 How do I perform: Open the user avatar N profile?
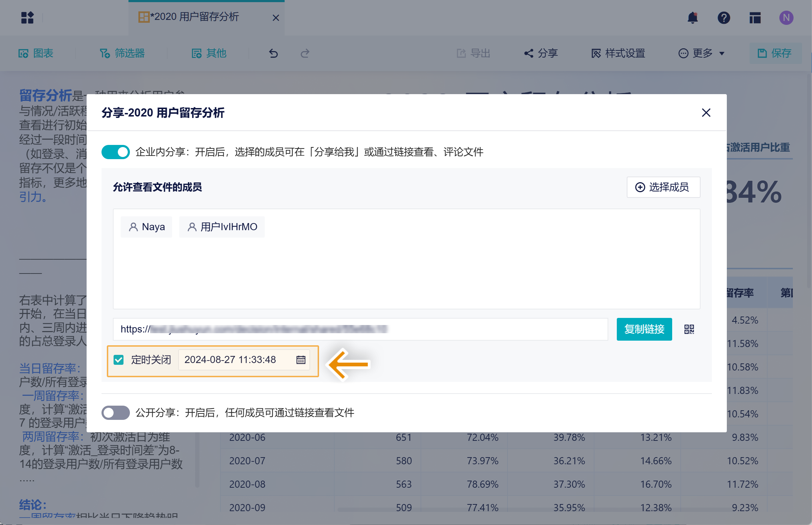(786, 17)
